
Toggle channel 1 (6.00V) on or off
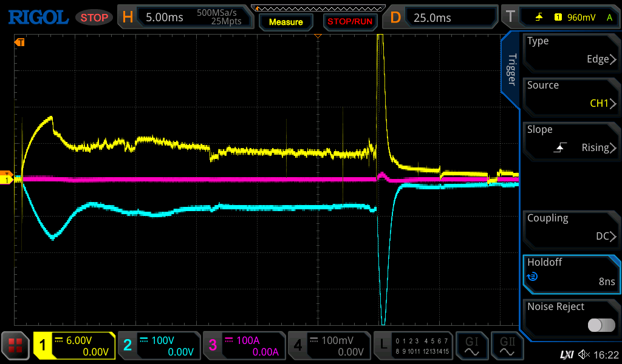pos(74,346)
